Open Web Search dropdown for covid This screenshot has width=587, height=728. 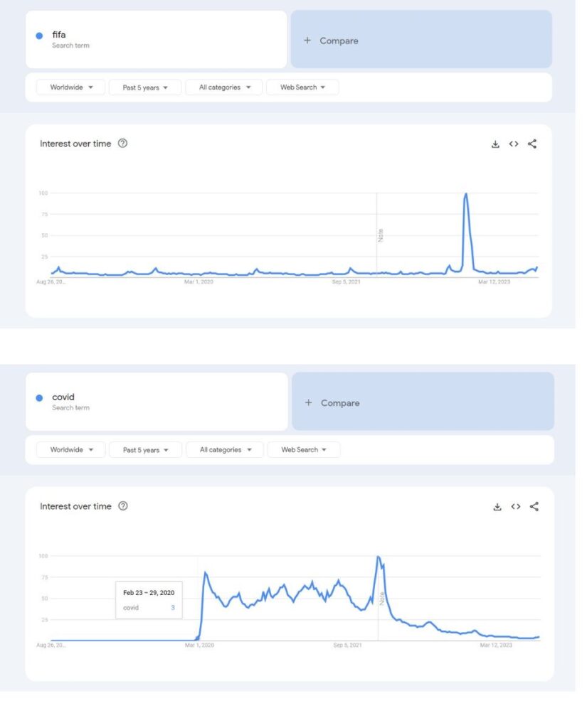[x=304, y=450]
